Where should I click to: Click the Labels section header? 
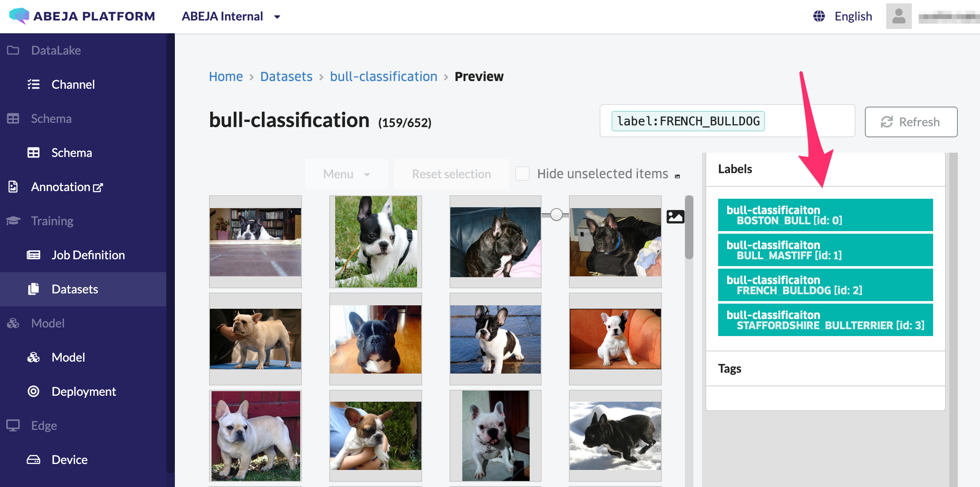coord(825,169)
